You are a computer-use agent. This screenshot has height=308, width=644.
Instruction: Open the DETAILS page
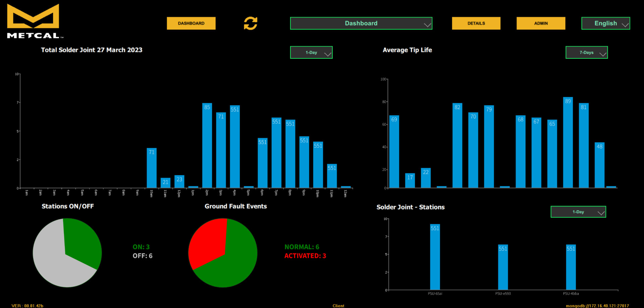click(x=476, y=24)
